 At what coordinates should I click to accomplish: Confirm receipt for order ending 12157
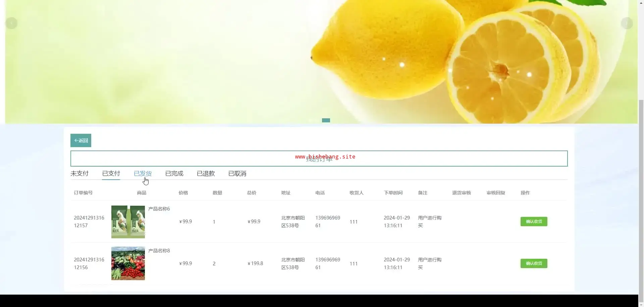click(534, 222)
